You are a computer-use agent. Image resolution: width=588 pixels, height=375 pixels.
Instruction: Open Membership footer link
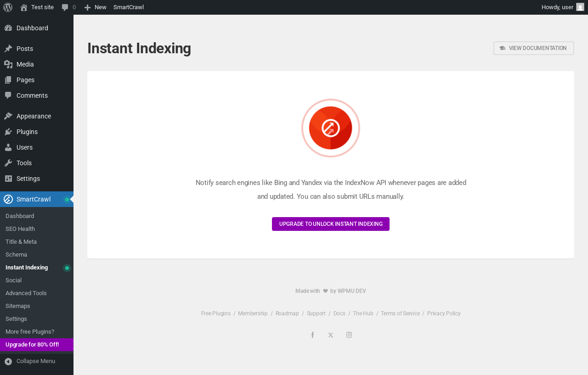point(253,313)
